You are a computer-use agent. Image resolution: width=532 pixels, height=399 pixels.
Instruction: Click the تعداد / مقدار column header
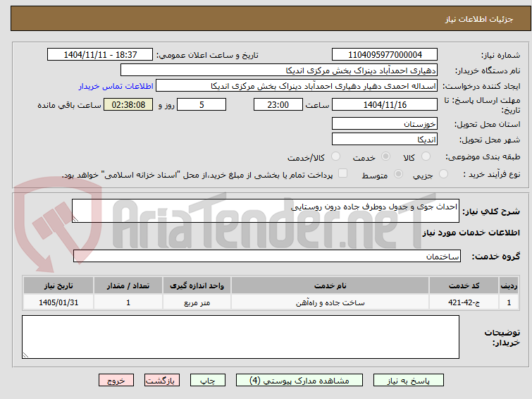point(128,286)
